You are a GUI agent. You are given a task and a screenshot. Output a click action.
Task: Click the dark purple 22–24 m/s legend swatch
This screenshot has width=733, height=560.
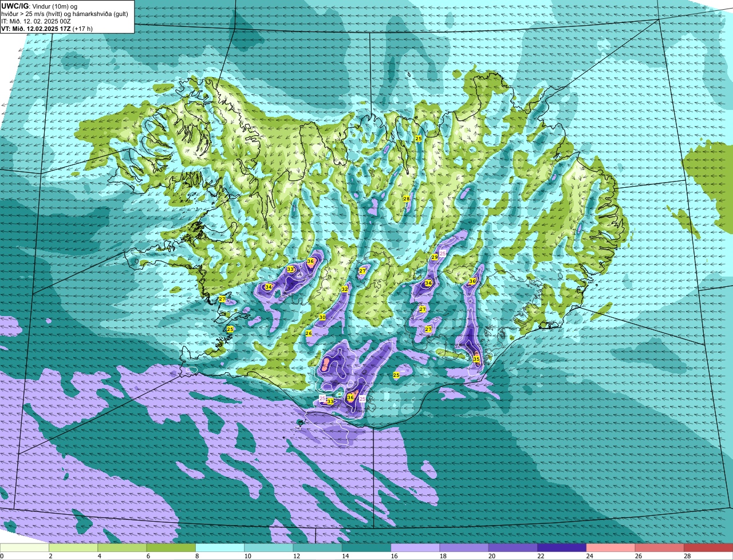pos(562,547)
